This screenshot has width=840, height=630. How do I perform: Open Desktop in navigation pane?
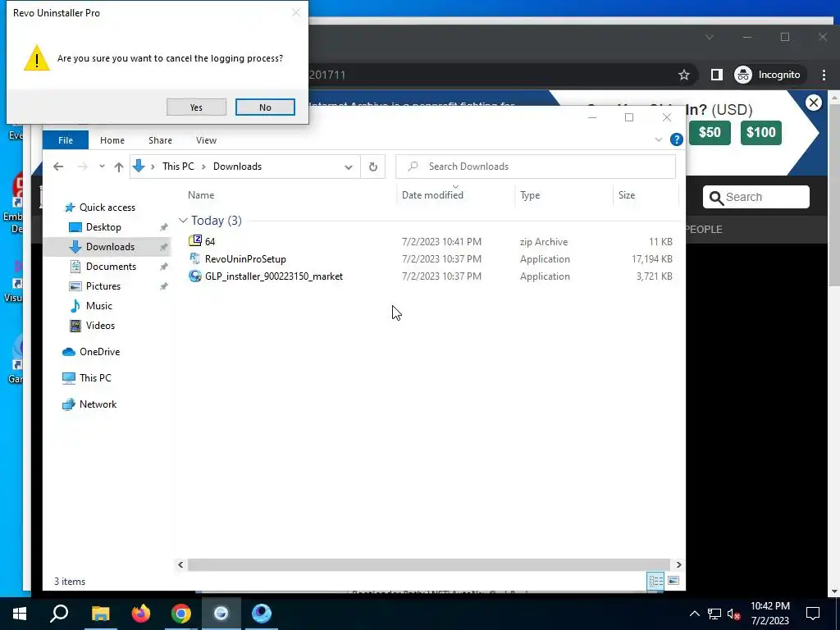103,227
